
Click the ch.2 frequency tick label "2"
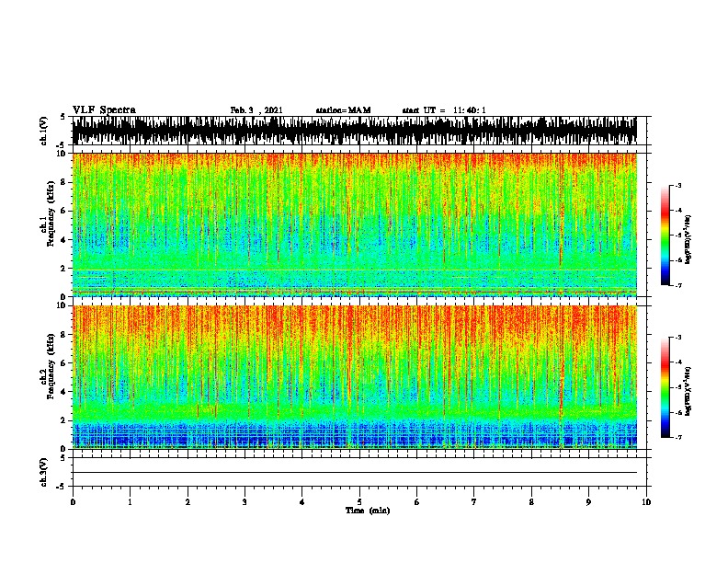coord(64,420)
